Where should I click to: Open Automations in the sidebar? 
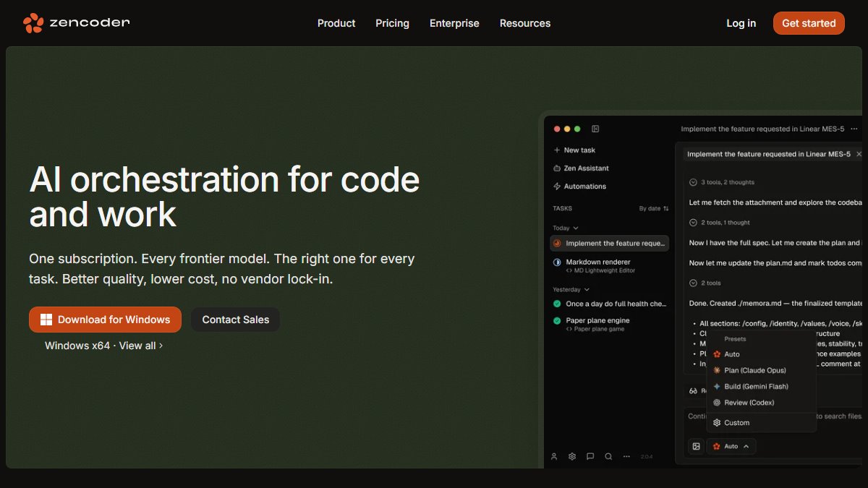[579, 187]
